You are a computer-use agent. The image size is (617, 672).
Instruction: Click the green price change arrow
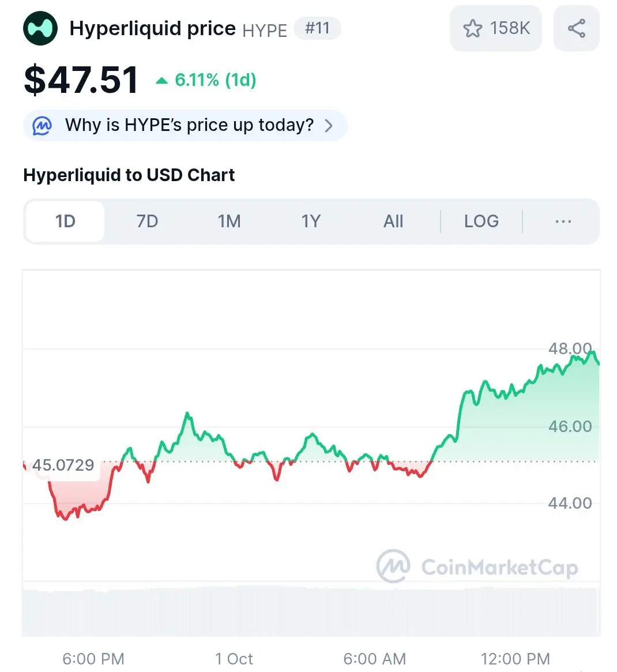(x=162, y=81)
